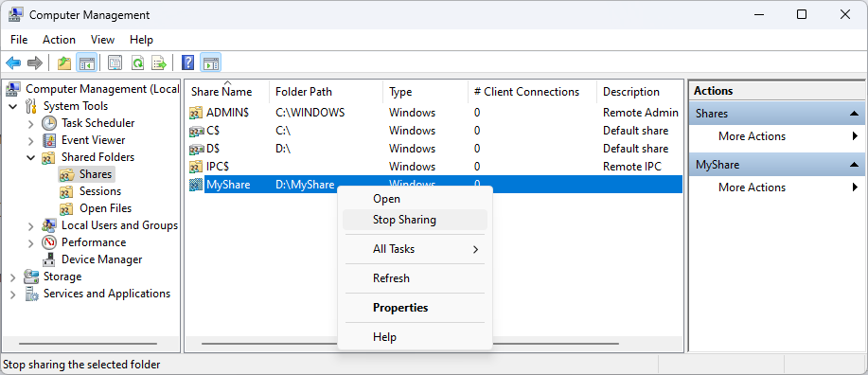Sort by the Folder Path column header

tap(326, 92)
